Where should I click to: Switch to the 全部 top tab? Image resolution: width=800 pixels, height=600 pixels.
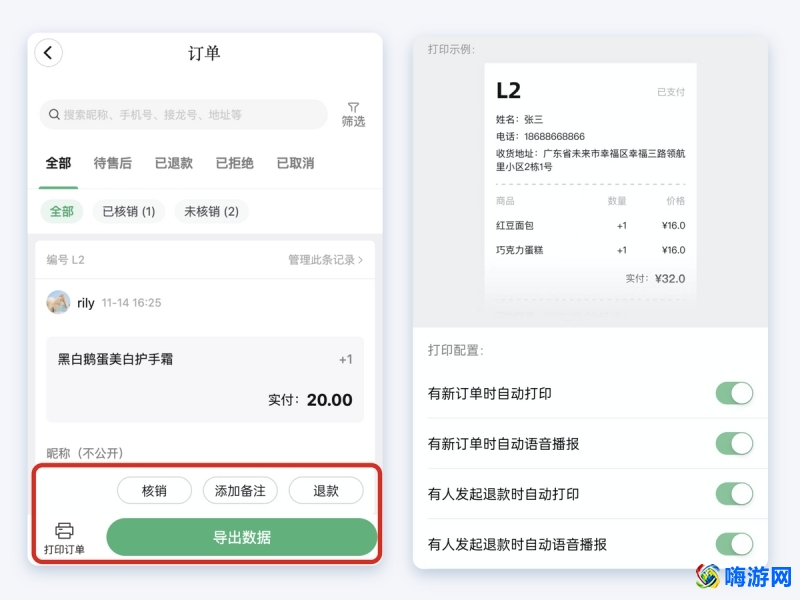[58, 163]
